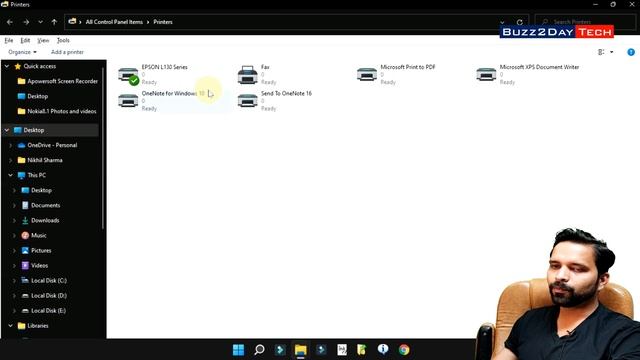640x360 pixels.
Task: Select the EPSON L130 Series printer icon
Action: (128, 76)
